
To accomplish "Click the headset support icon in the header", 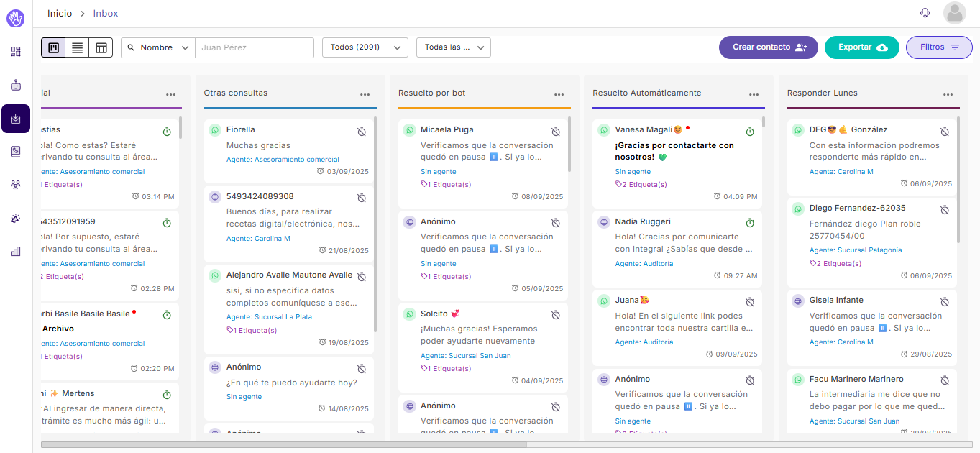I will click(925, 13).
